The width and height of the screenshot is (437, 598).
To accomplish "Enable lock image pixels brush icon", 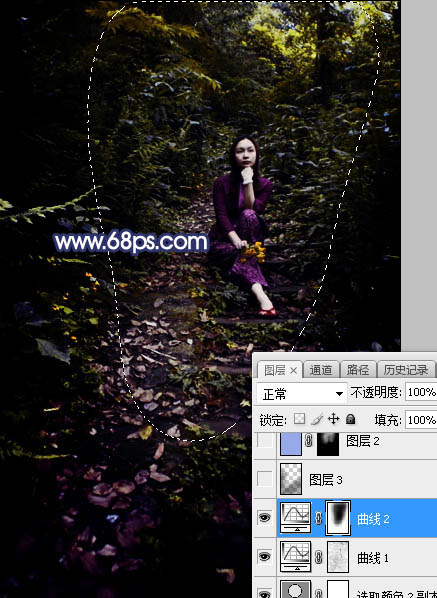I will coord(317,420).
